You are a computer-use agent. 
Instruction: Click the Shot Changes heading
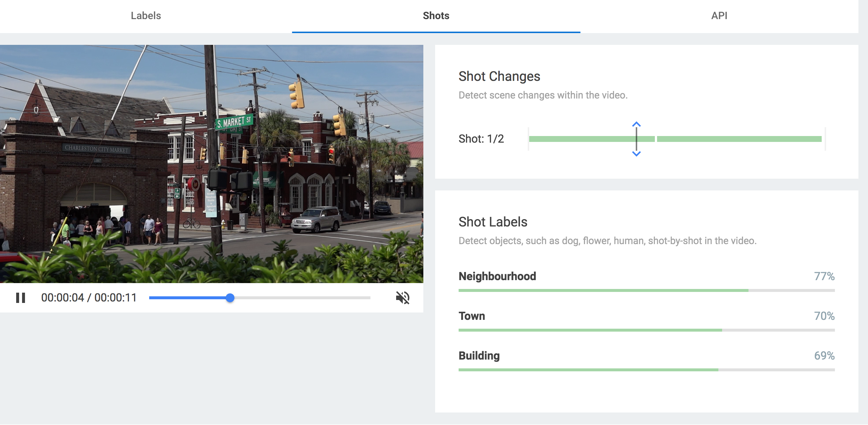click(499, 76)
